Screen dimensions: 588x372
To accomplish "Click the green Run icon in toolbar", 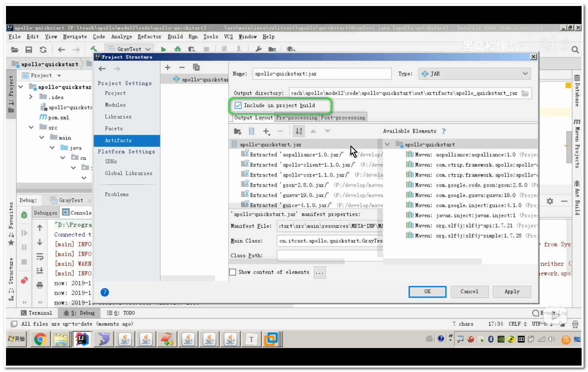I will click(163, 49).
